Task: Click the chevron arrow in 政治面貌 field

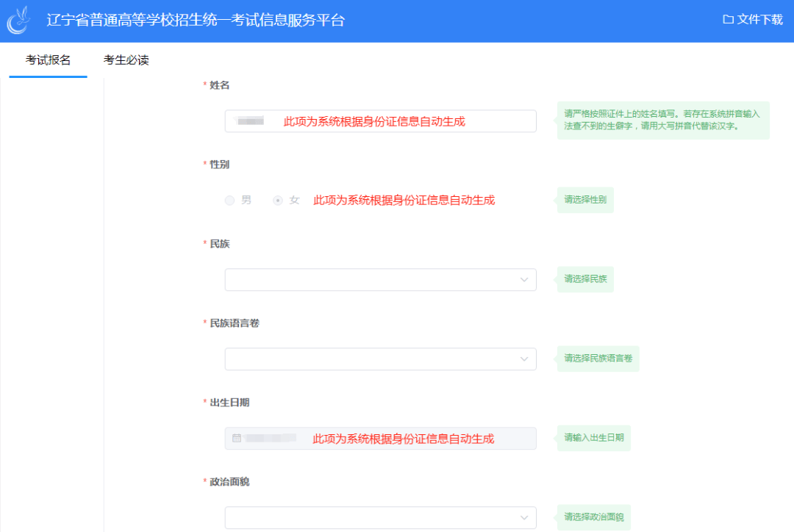Action: 524,517
